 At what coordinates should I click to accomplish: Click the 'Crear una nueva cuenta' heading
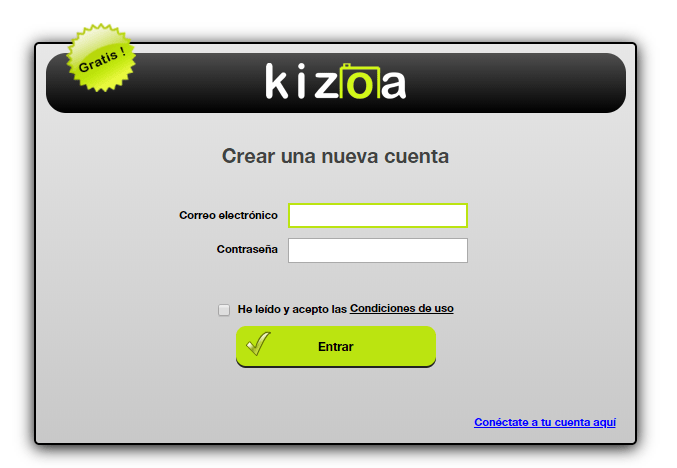[x=335, y=156]
